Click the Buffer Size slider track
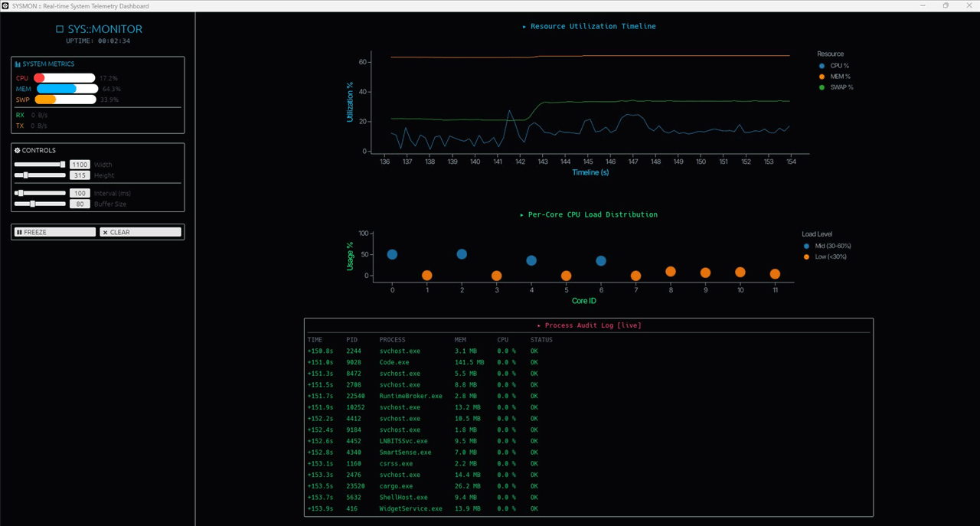Image resolution: width=980 pixels, height=526 pixels. 40,204
